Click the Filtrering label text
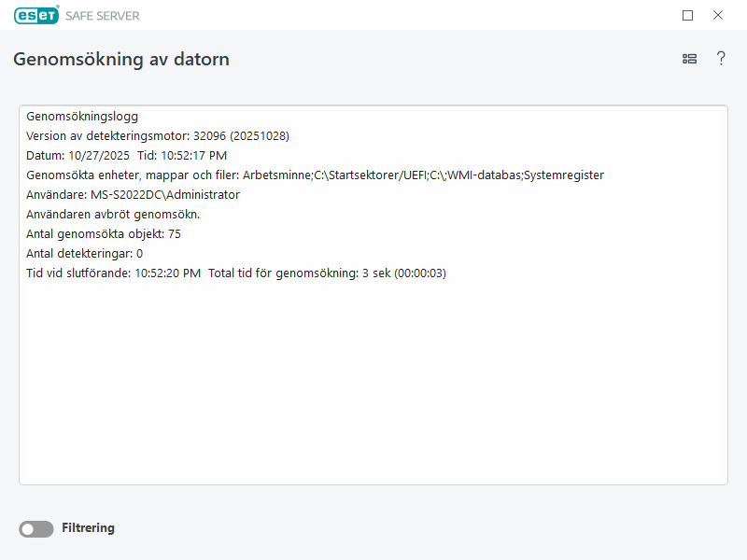Image resolution: width=747 pixels, height=560 pixels. [x=88, y=528]
